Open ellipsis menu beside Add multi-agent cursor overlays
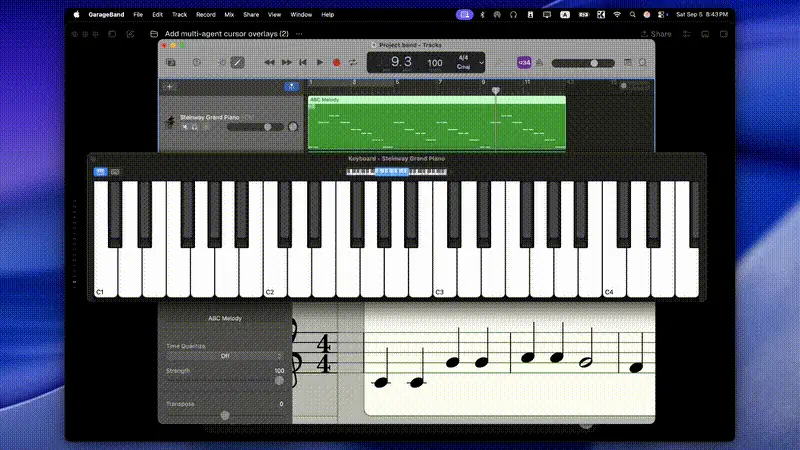This screenshot has height=450, width=800. pyautogui.click(x=299, y=34)
